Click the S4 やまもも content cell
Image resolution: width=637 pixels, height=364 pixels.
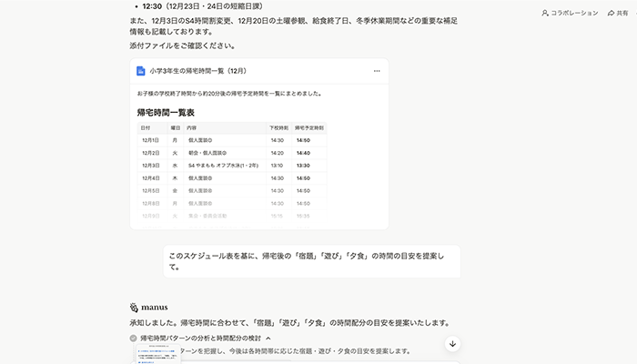coord(223,166)
